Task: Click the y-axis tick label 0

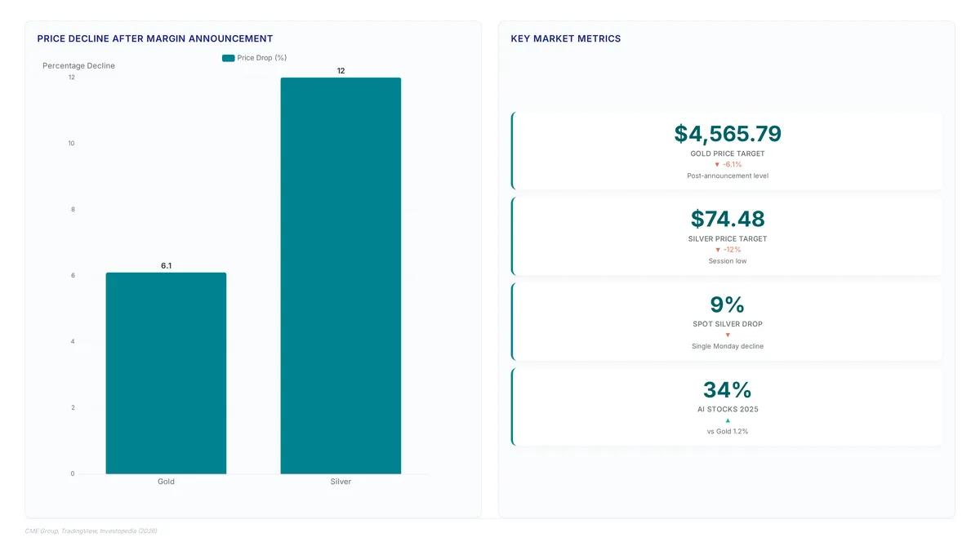Action: point(72,473)
